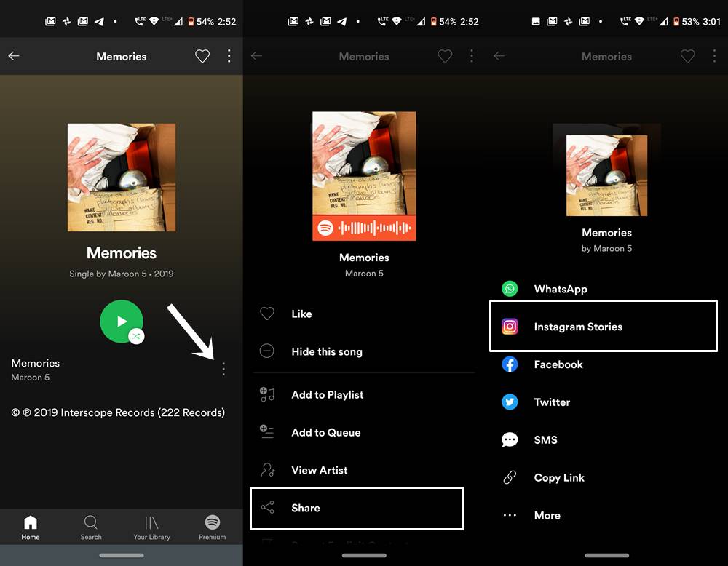Viewport: 728px width, 566px height.
Task: Choose Hide this song
Action: pyautogui.click(x=364, y=351)
